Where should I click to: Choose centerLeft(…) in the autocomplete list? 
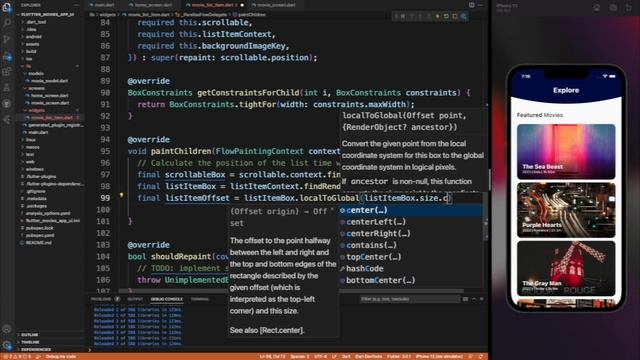point(411,222)
